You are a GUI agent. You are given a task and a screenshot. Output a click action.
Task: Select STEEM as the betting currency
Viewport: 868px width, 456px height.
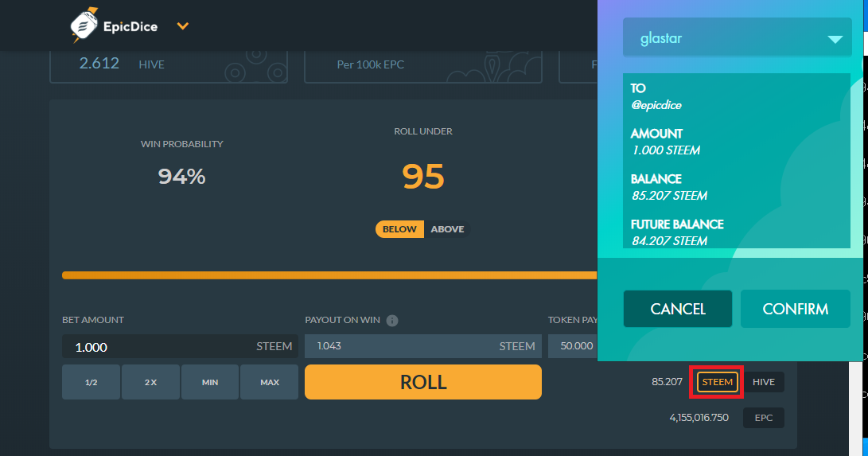(717, 382)
